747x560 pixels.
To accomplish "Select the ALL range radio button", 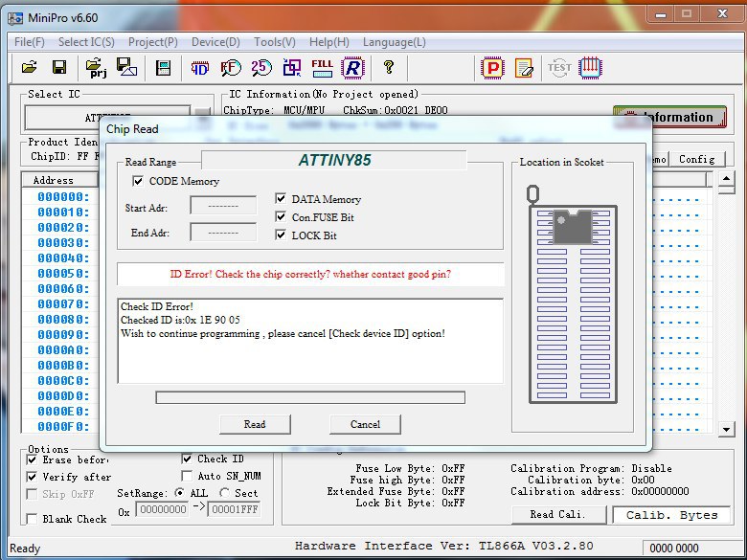I will 180,493.
